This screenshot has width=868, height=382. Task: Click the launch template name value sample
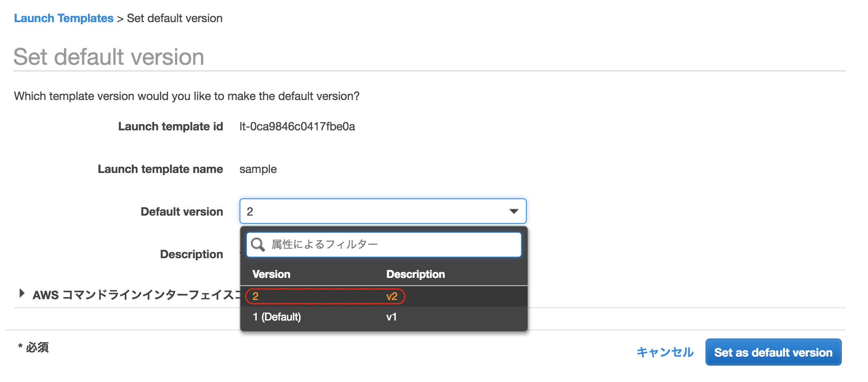pyautogui.click(x=258, y=169)
